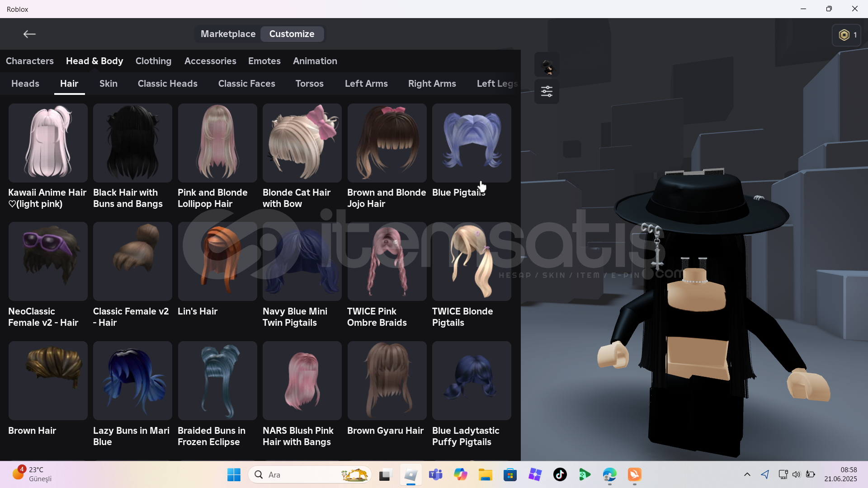Switch to the Marketplace tab
Image resolution: width=868 pixels, height=488 pixels.
(x=228, y=34)
